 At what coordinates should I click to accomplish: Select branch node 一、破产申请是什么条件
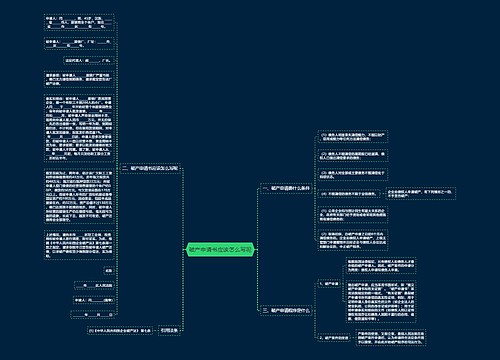(286, 188)
